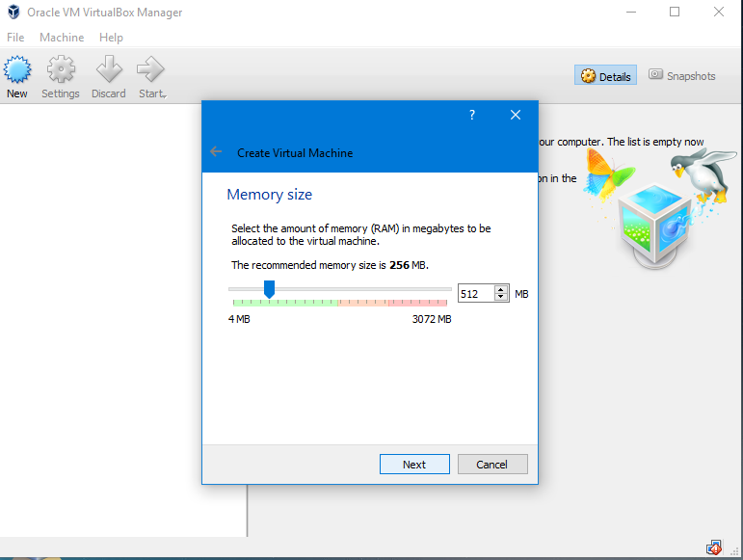Click the back arrow in wizard header

[x=216, y=151]
